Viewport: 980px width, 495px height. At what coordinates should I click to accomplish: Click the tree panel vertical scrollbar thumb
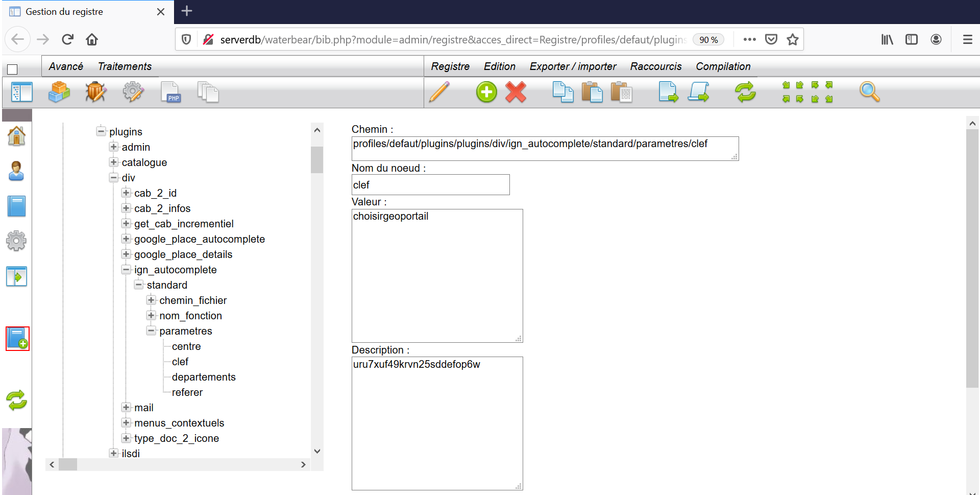coord(317,160)
